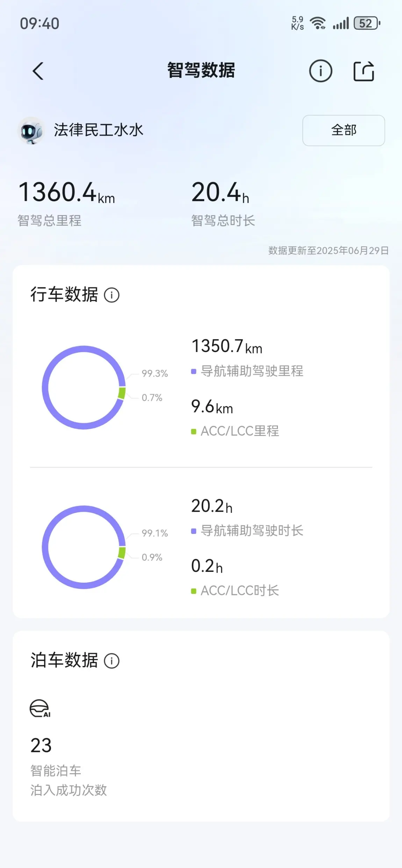The height and width of the screenshot is (868, 402).
Task: Open the 全部 filter dropdown
Action: pos(344,130)
